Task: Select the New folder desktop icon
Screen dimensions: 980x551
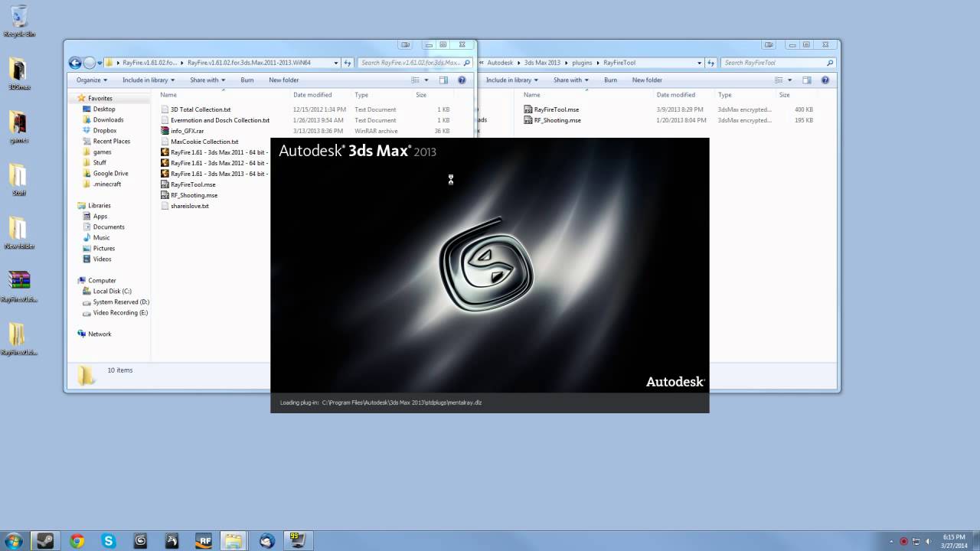Action: pos(18,233)
